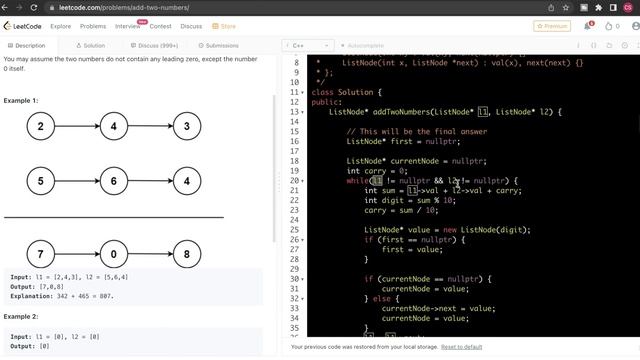Screen dimensions: 640x360
Task: Collapse code fold arrow at line 11
Action: click(x=302, y=93)
